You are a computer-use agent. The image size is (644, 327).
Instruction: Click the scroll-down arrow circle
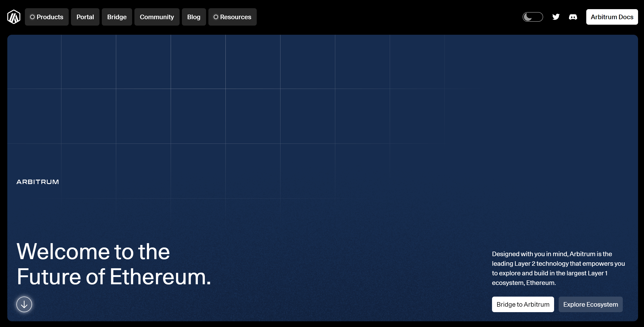click(x=24, y=304)
